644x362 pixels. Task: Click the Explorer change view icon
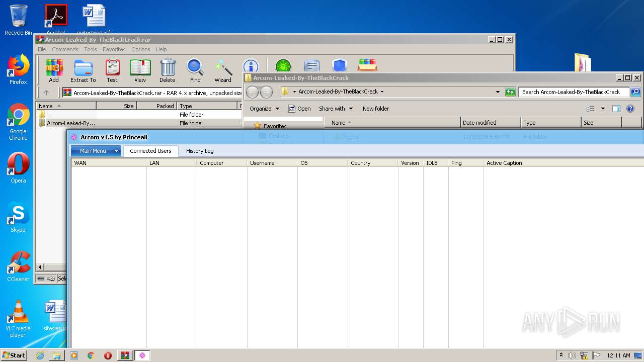click(x=591, y=109)
